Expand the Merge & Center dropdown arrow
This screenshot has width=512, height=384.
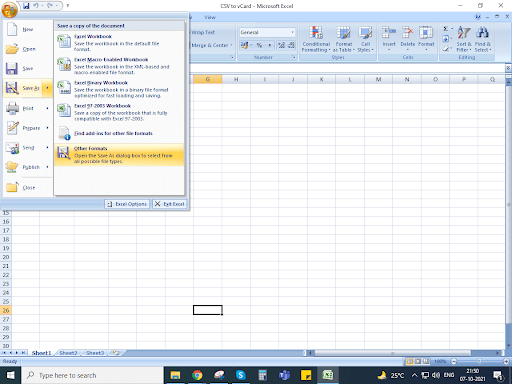pyautogui.click(x=231, y=45)
